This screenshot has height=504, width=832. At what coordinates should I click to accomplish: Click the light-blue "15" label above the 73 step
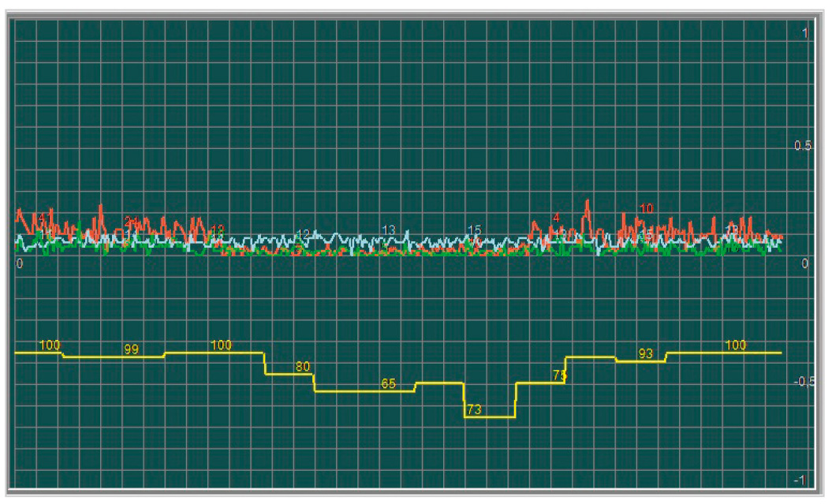pyautogui.click(x=474, y=230)
